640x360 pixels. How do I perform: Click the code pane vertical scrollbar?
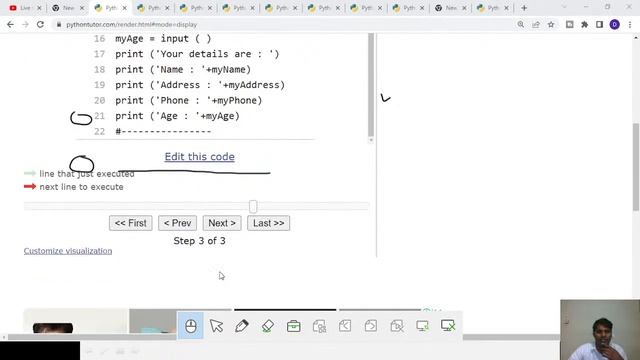coord(371,85)
